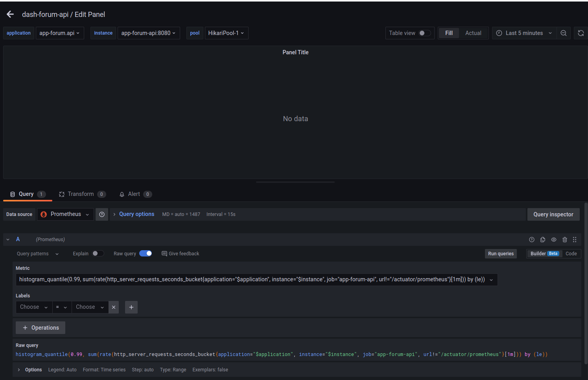Hide query A with the eye icon
The image size is (588, 380).
pyautogui.click(x=554, y=240)
